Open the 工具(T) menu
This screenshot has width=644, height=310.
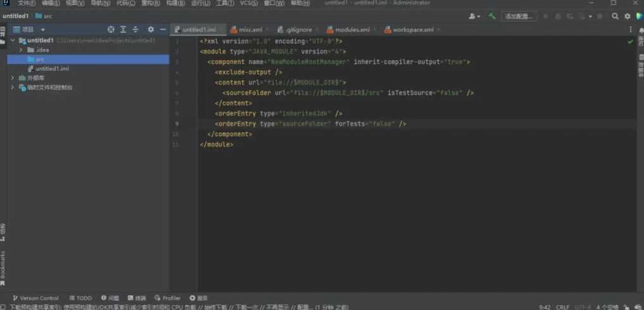pos(225,3)
